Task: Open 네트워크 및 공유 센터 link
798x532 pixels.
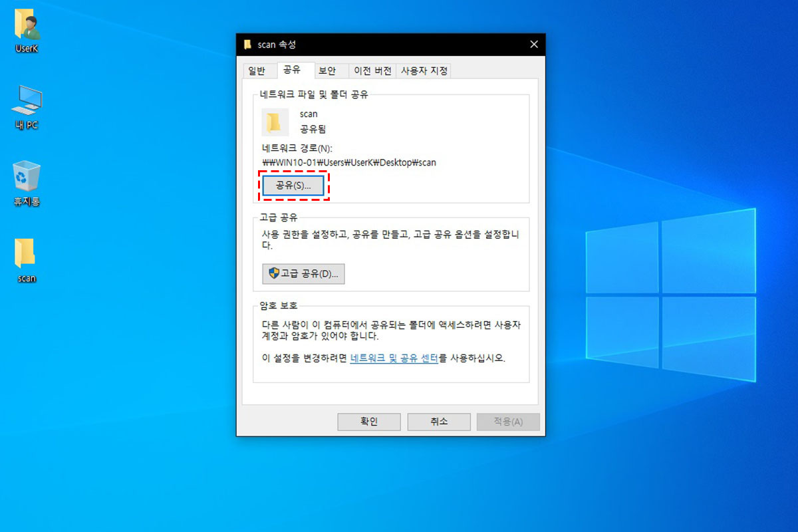Action: pyautogui.click(x=394, y=358)
